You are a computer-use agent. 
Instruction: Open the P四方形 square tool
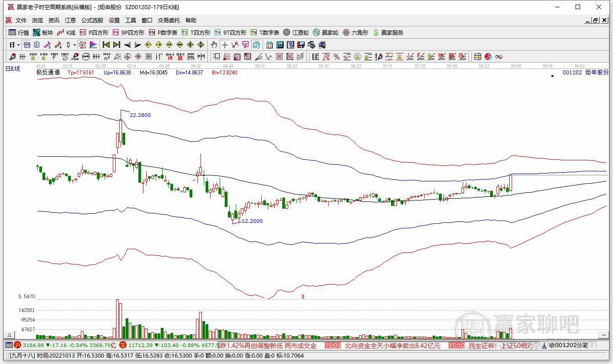[94, 32]
